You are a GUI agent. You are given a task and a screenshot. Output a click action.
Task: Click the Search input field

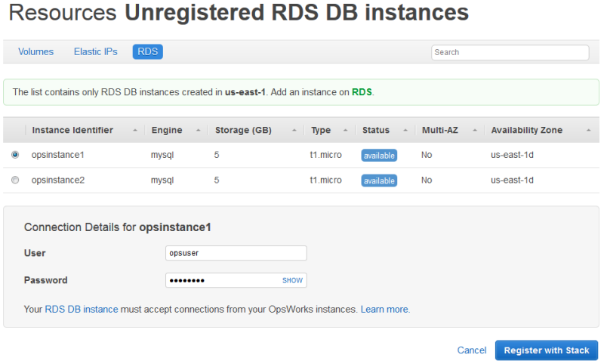[510, 52]
